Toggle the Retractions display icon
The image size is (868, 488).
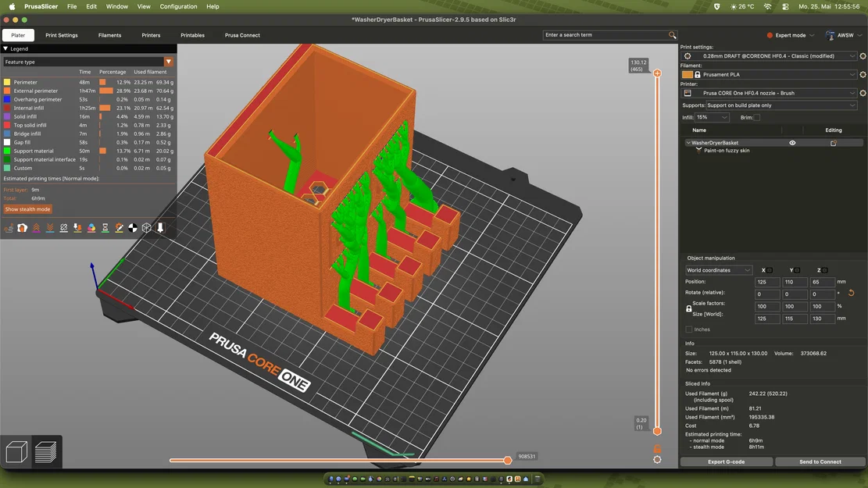click(x=37, y=228)
